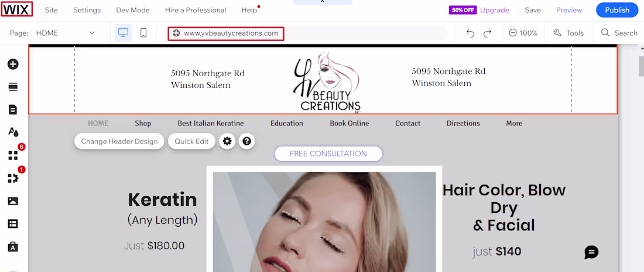Save the site

coord(533,11)
